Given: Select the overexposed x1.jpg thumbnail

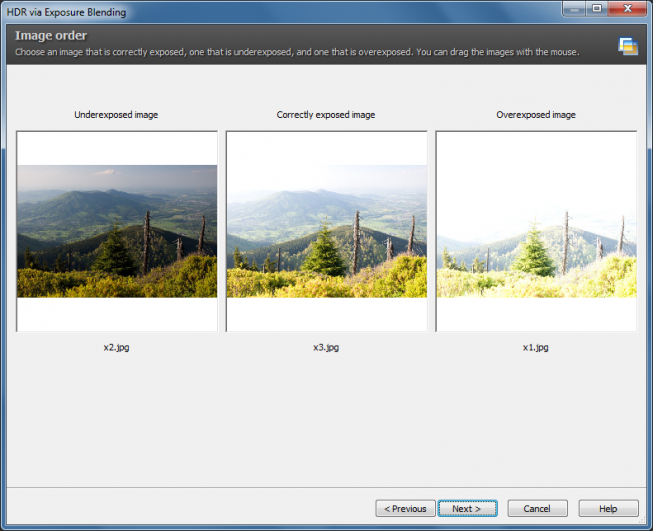Looking at the screenshot, I should [536, 231].
